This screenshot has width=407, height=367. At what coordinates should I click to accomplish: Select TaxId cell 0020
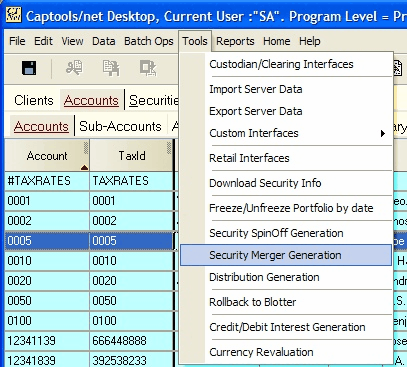[132, 281]
